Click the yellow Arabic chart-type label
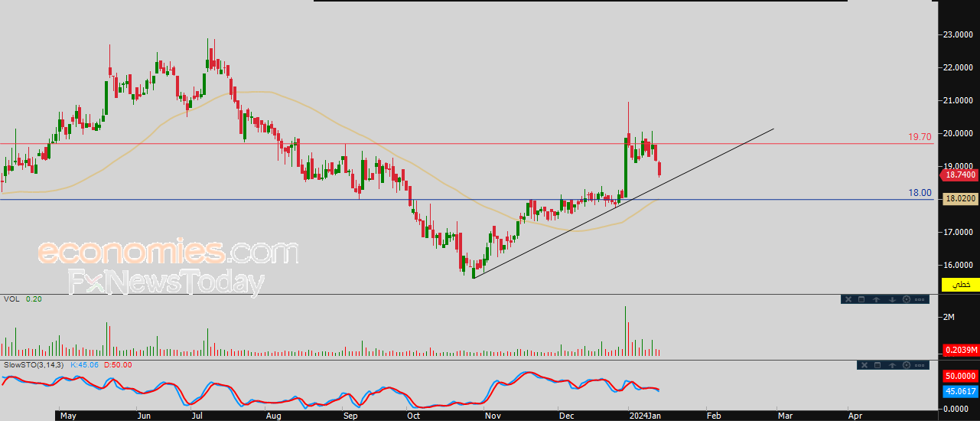The width and height of the screenshot is (980, 421). tap(960, 284)
